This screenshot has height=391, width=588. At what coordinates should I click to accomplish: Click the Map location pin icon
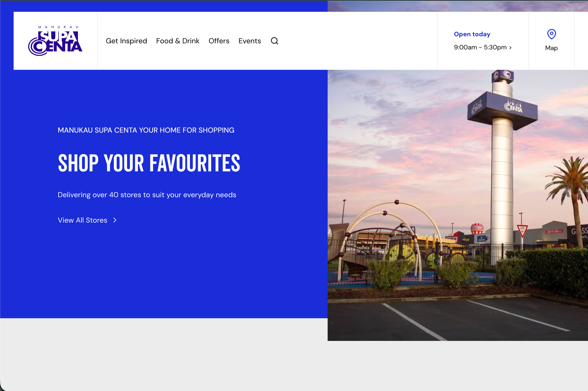(x=551, y=34)
